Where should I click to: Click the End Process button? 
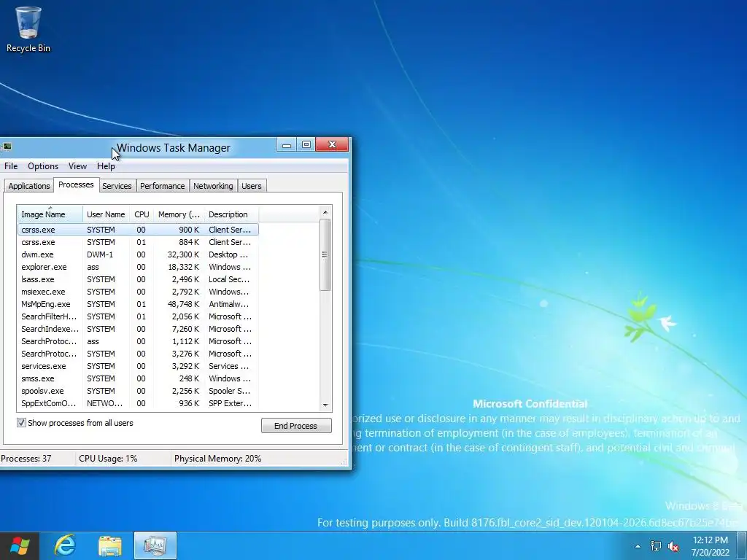296,426
